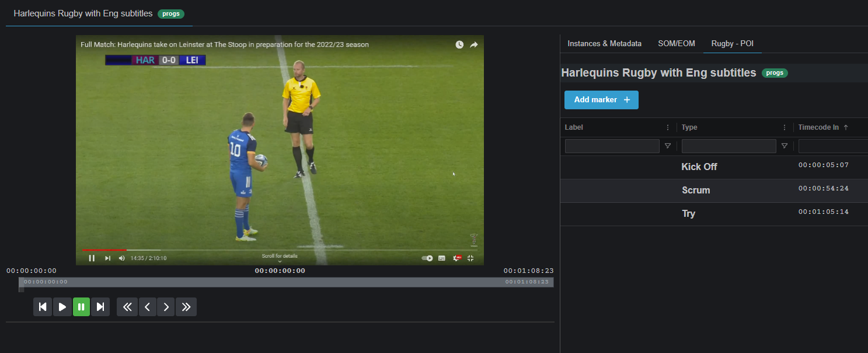868x353 pixels.
Task: Open YouTube player settings gear
Action: coord(456,258)
